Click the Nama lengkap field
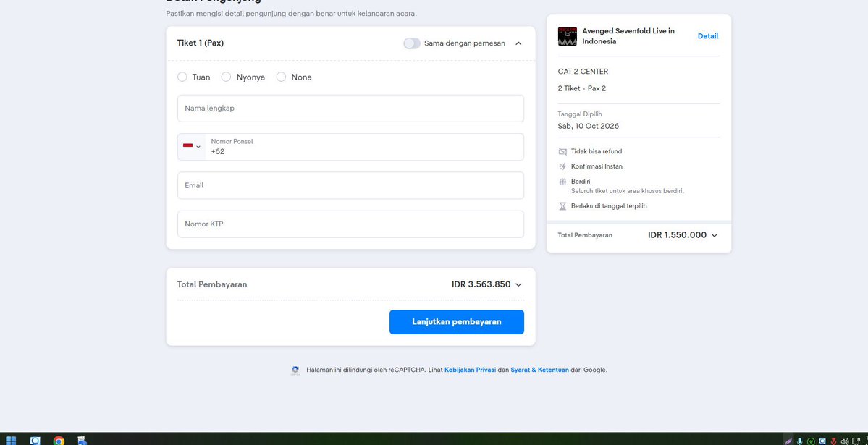Screen dimensions: 868x445 350,109
